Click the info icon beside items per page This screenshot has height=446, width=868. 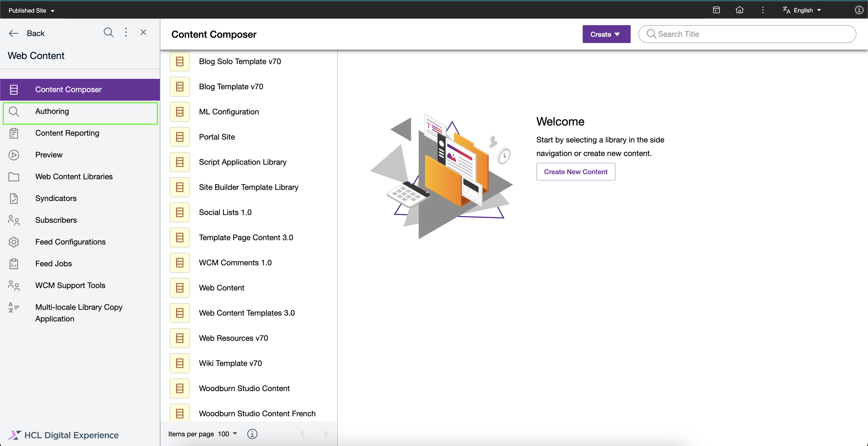[x=252, y=434]
